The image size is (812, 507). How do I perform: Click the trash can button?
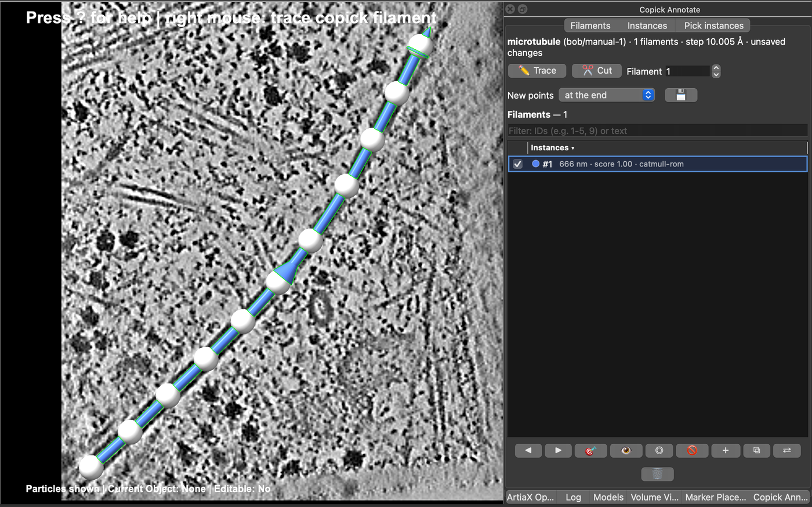point(657,475)
